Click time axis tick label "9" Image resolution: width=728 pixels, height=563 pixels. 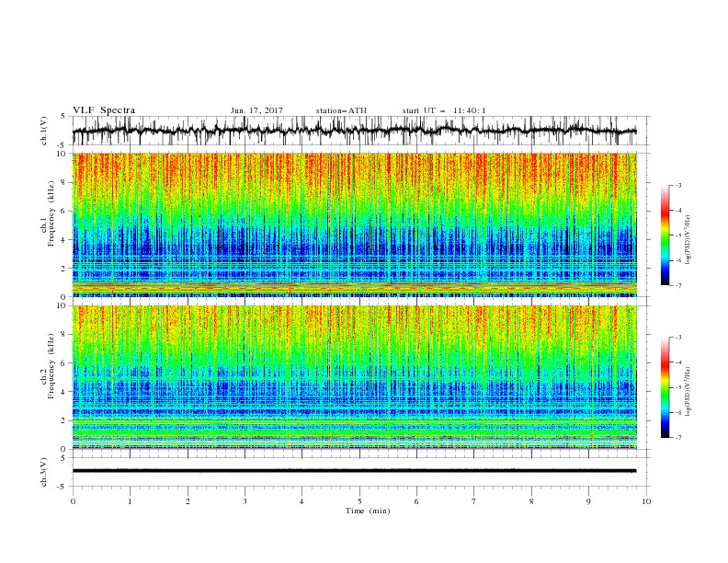pyautogui.click(x=588, y=501)
